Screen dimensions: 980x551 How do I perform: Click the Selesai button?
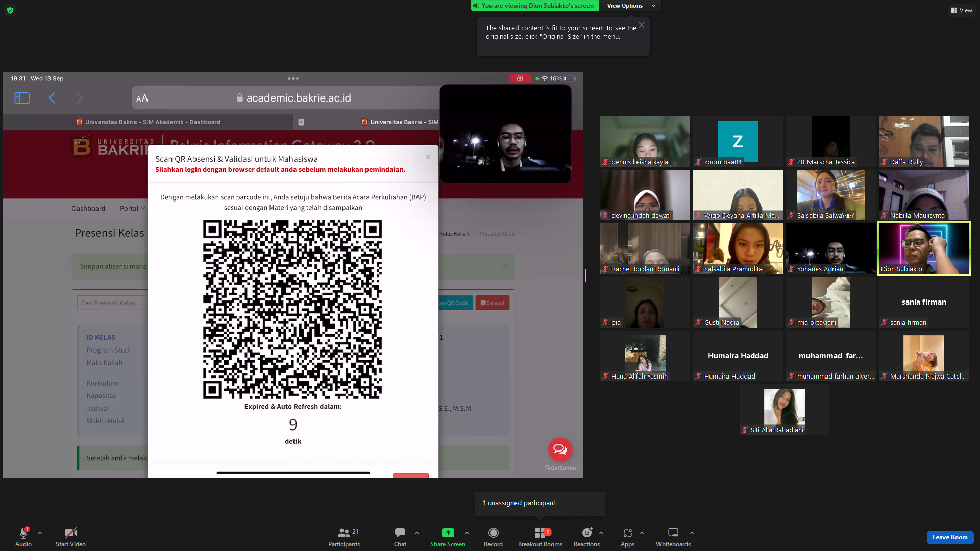[493, 303]
